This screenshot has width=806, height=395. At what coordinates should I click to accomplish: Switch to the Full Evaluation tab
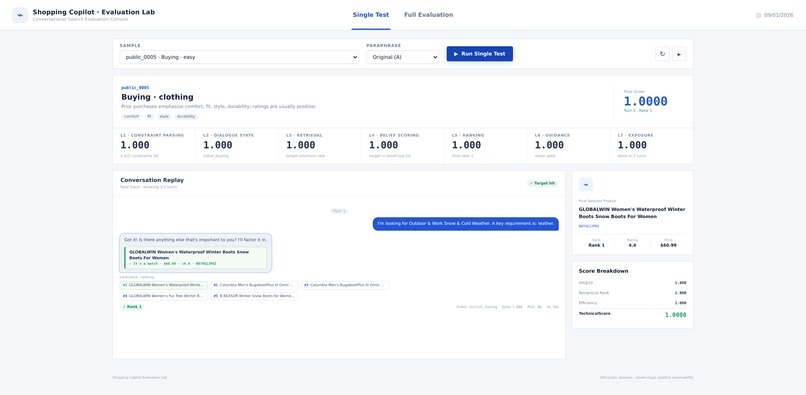[429, 15]
